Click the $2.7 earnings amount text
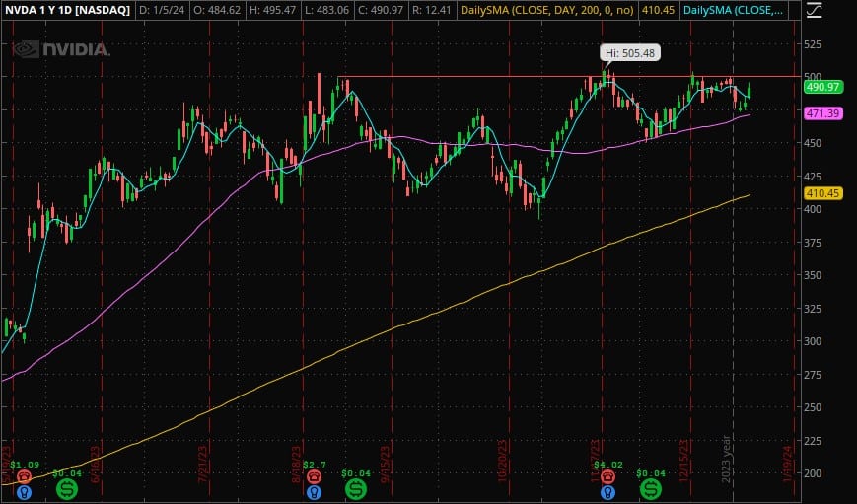Screen dimensions: 857x504 point(315,465)
